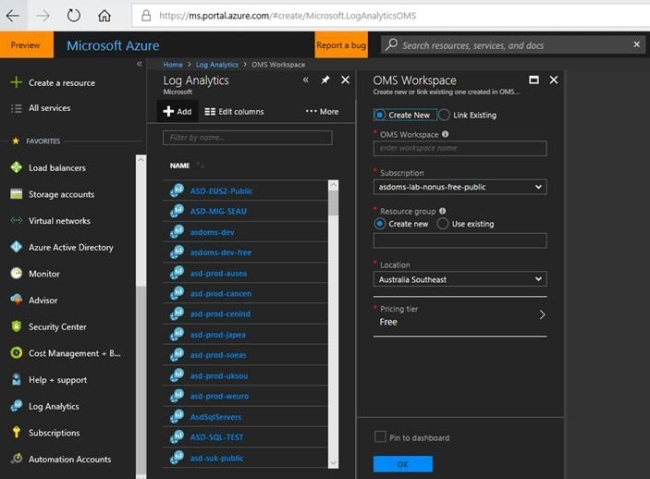650x479 pixels.
Task: Open workspace asd-prod-cancen
Action: 221,293
